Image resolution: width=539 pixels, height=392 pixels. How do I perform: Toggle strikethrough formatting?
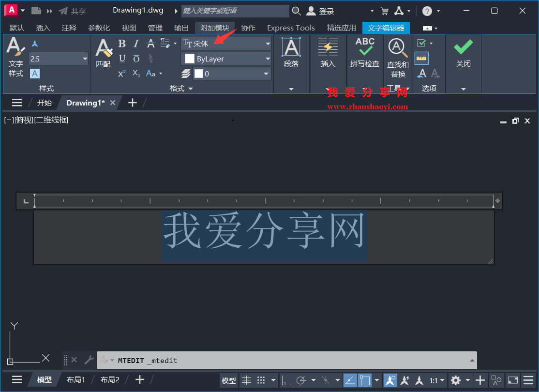pyautogui.click(x=150, y=44)
